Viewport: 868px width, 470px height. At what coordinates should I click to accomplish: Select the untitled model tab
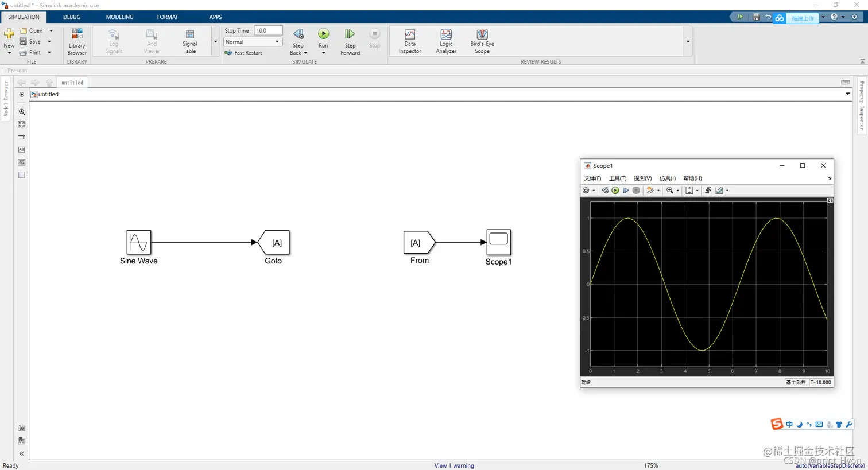point(72,83)
